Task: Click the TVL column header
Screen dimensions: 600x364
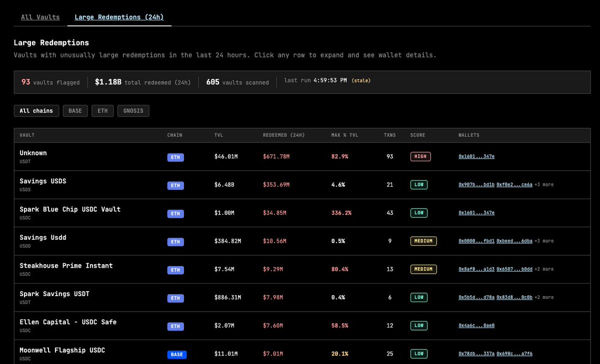Action: tap(218, 135)
